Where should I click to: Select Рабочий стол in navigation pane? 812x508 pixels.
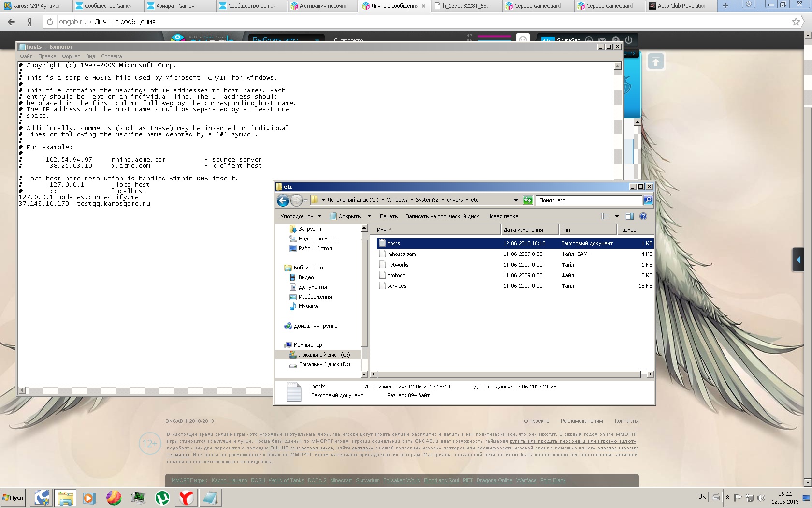315,248
